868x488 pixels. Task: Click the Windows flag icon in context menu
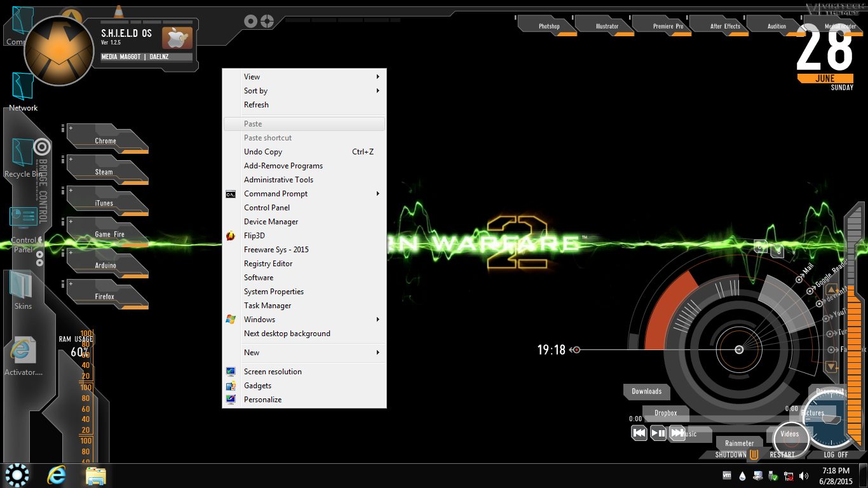(231, 320)
